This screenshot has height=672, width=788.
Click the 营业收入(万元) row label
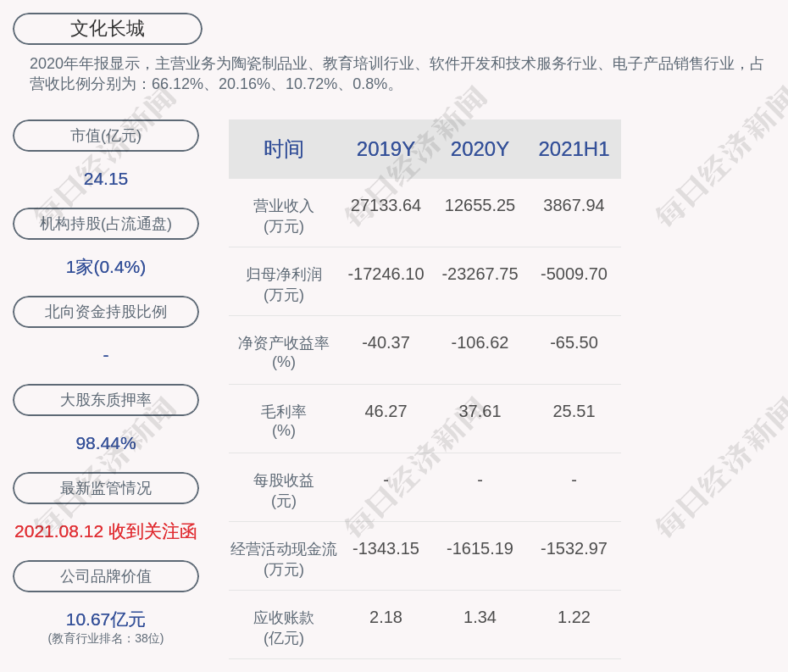click(x=284, y=216)
